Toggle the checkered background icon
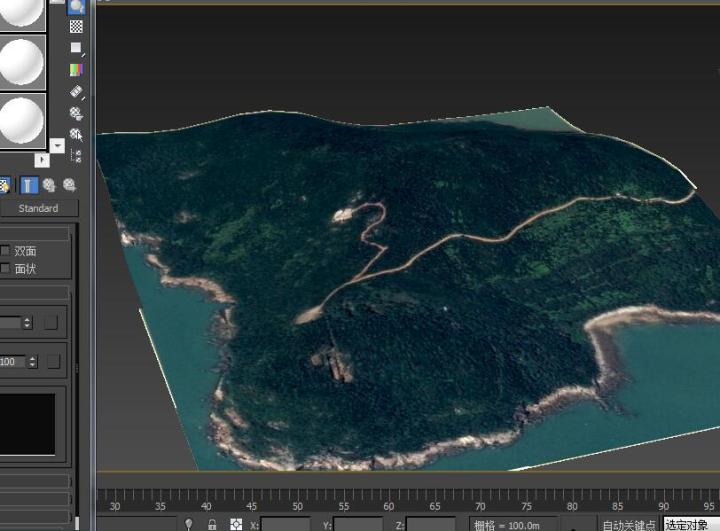 [x=76, y=26]
